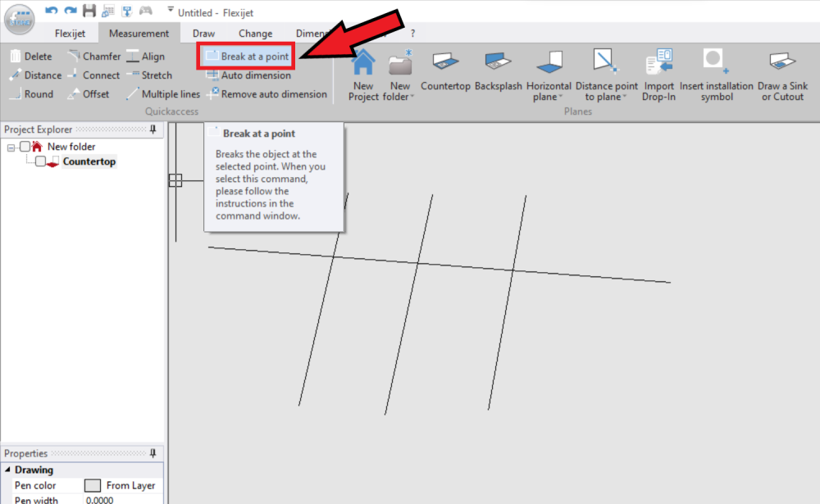Image resolution: width=820 pixels, height=504 pixels.
Task: Click the Countertop plane button in ribbon
Action: (445, 70)
